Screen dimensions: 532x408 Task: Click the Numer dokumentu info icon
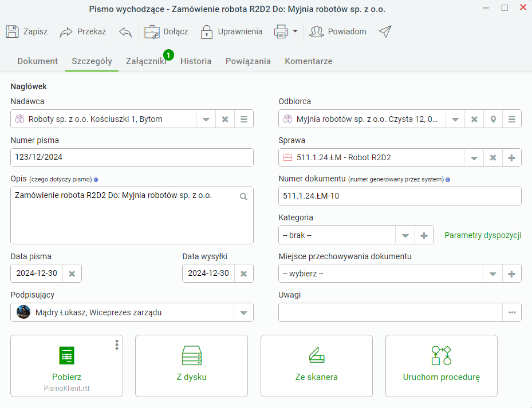448,180
